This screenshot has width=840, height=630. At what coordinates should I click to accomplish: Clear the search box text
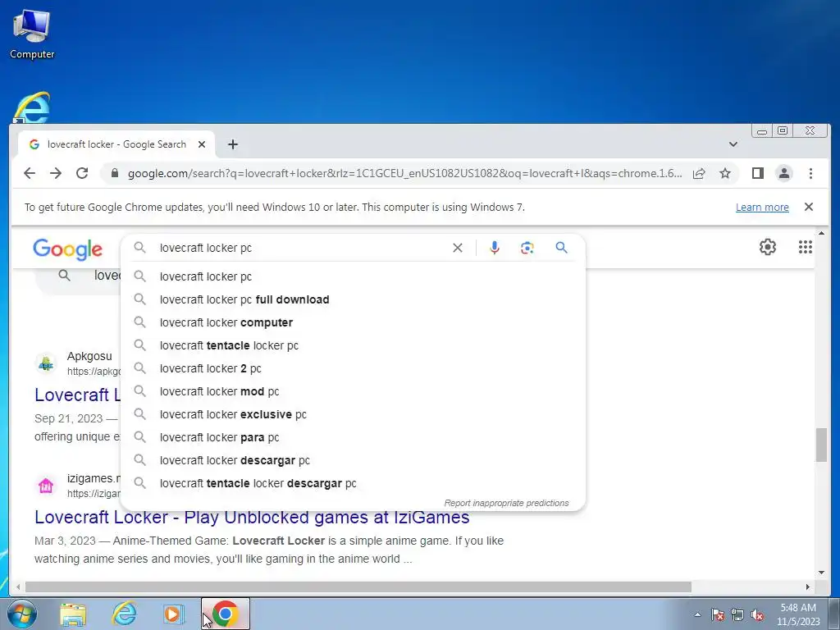(458, 248)
